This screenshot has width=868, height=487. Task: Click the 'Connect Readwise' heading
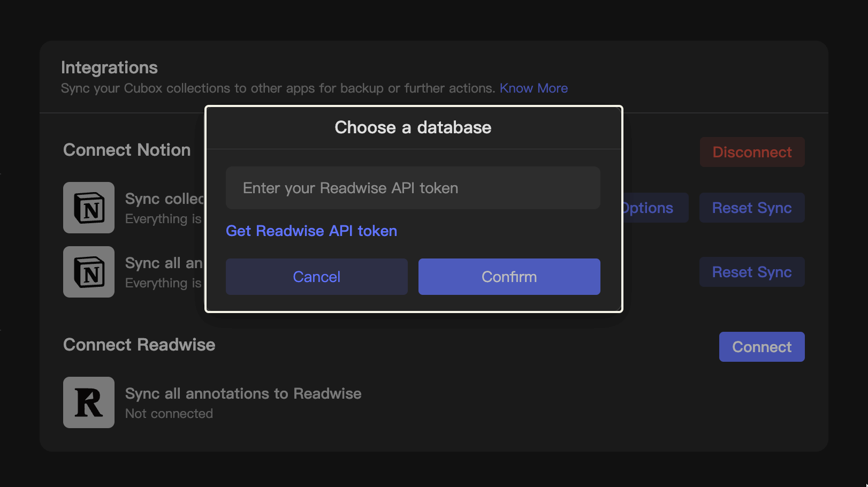[139, 345]
